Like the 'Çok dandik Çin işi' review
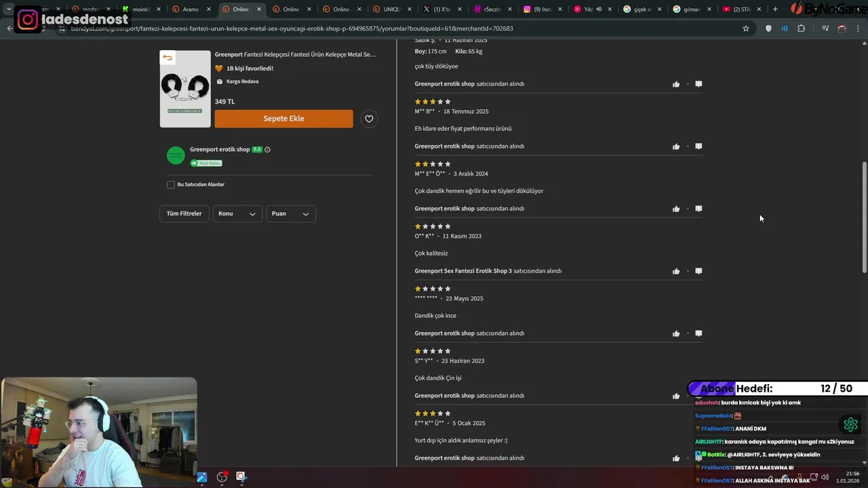The width and height of the screenshot is (868, 488). (x=676, y=396)
